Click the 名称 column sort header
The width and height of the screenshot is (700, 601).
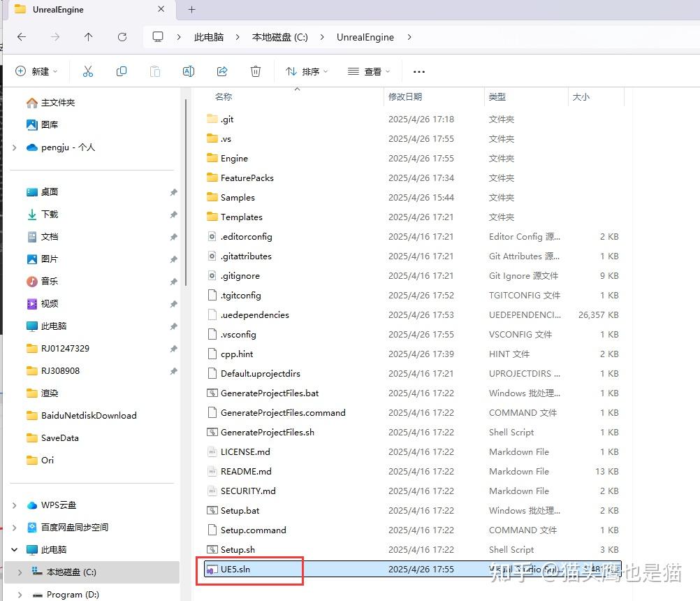(224, 96)
